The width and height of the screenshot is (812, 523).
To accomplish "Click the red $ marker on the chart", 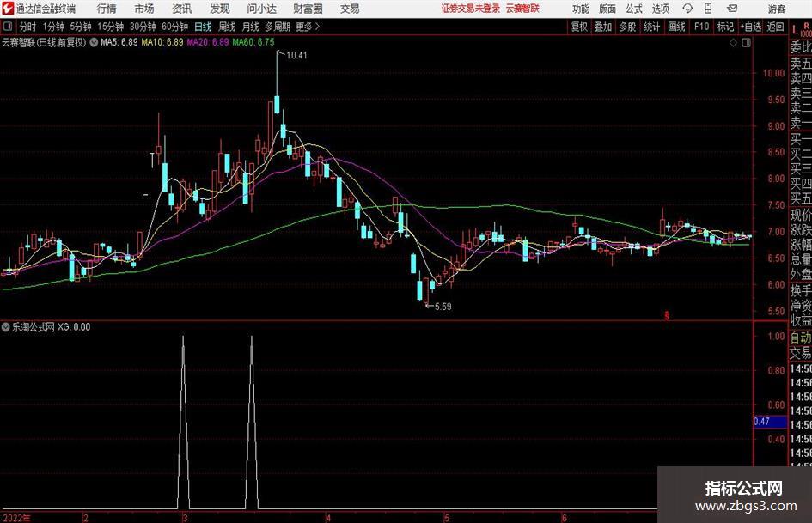I will pos(667,315).
